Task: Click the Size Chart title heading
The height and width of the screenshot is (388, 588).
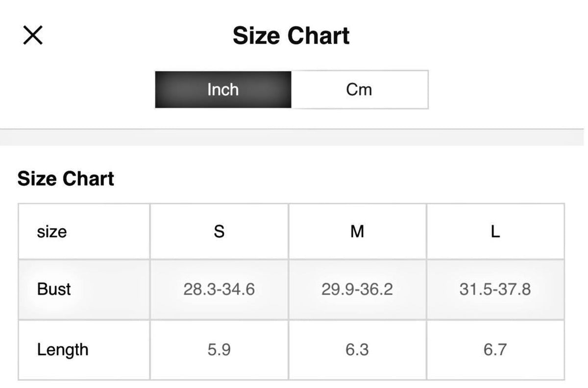Action: (x=291, y=36)
